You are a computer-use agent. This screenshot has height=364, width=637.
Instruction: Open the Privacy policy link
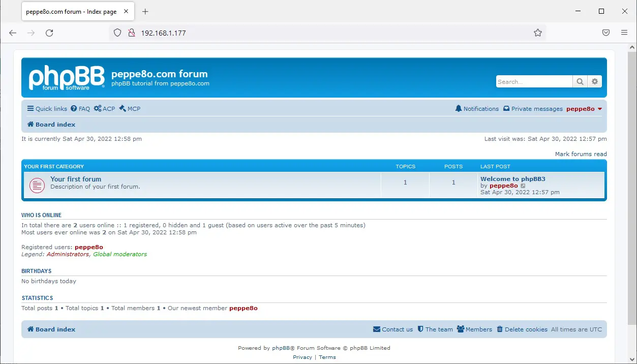click(x=302, y=357)
